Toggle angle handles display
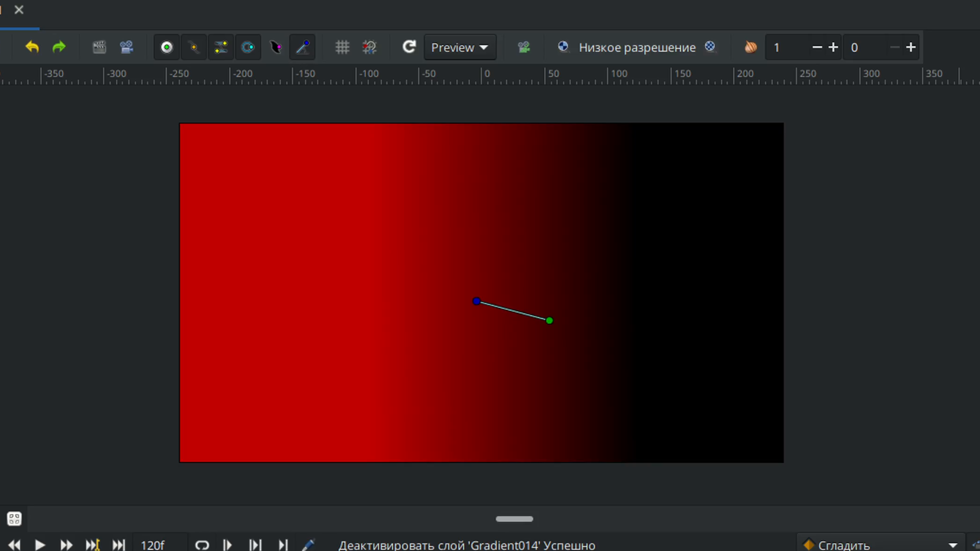 click(x=302, y=47)
